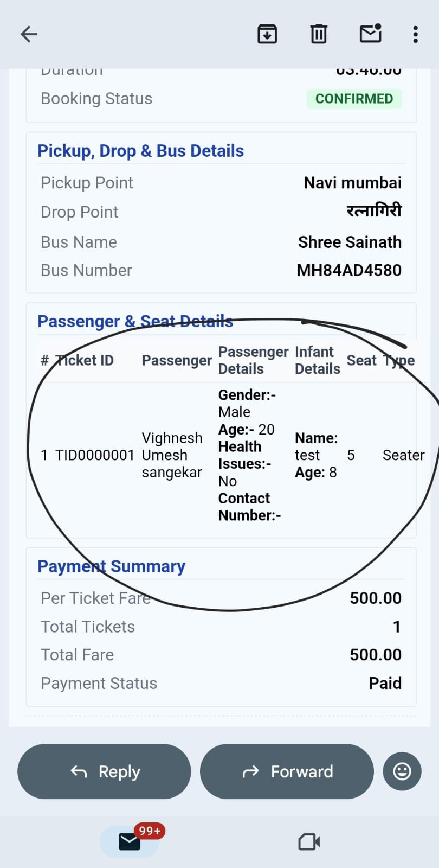Tap the Passenger & Seat Details heading

click(x=135, y=321)
